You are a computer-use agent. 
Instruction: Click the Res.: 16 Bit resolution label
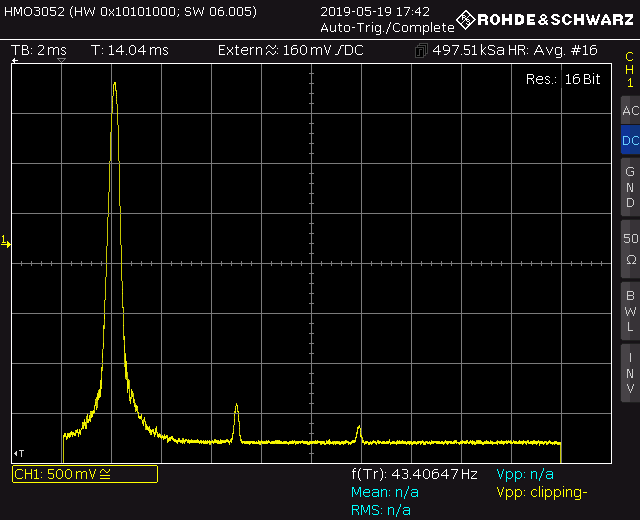566,78
